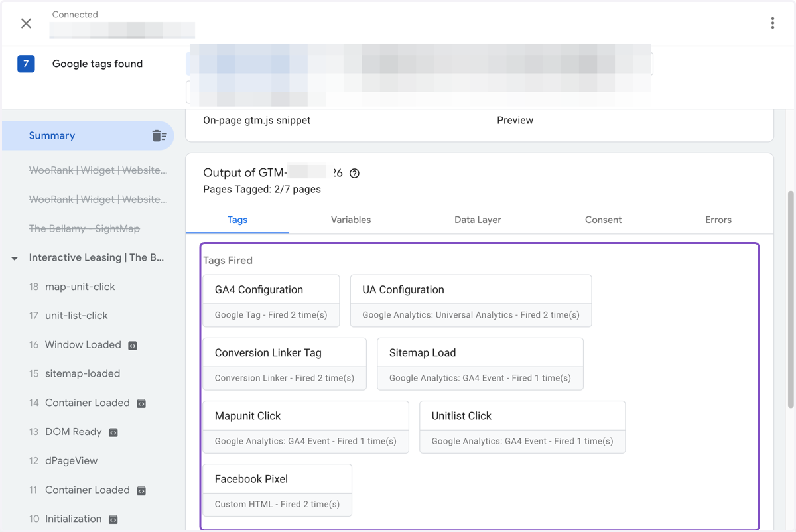
Task: Open the Mapunit Click tag card
Action: [306, 427]
